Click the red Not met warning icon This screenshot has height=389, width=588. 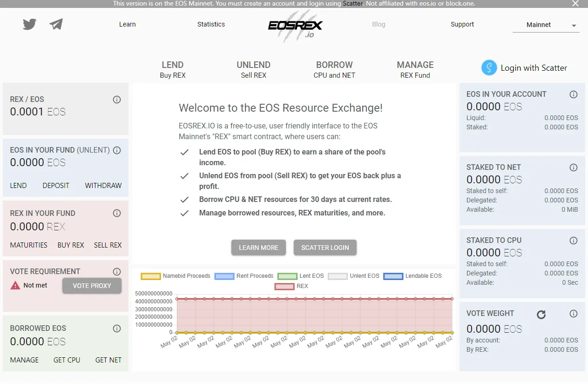(x=15, y=285)
